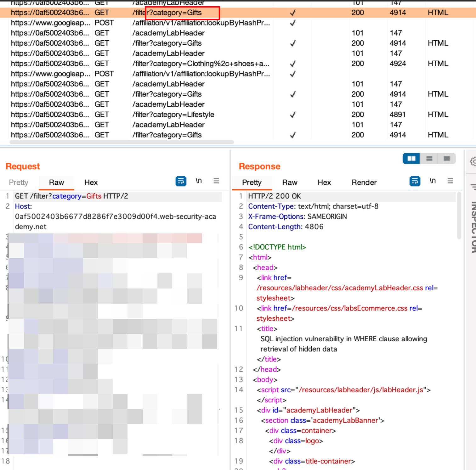Open the Request editor hamburger options icon
This screenshot has height=470, width=476.
[216, 181]
